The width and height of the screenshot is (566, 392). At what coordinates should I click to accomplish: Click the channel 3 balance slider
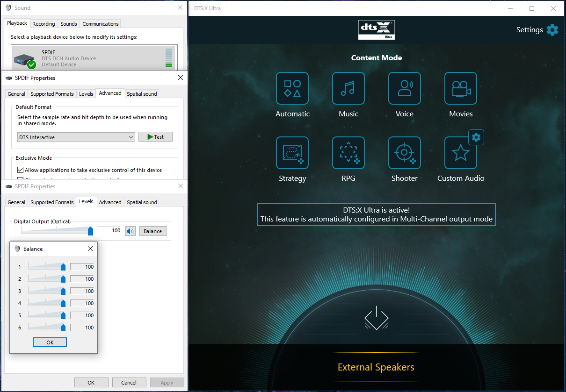tap(47, 291)
